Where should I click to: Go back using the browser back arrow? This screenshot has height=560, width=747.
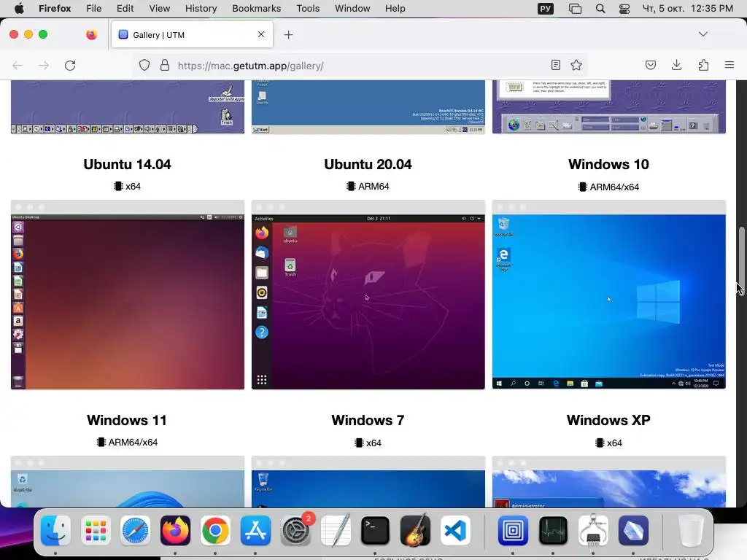click(18, 65)
